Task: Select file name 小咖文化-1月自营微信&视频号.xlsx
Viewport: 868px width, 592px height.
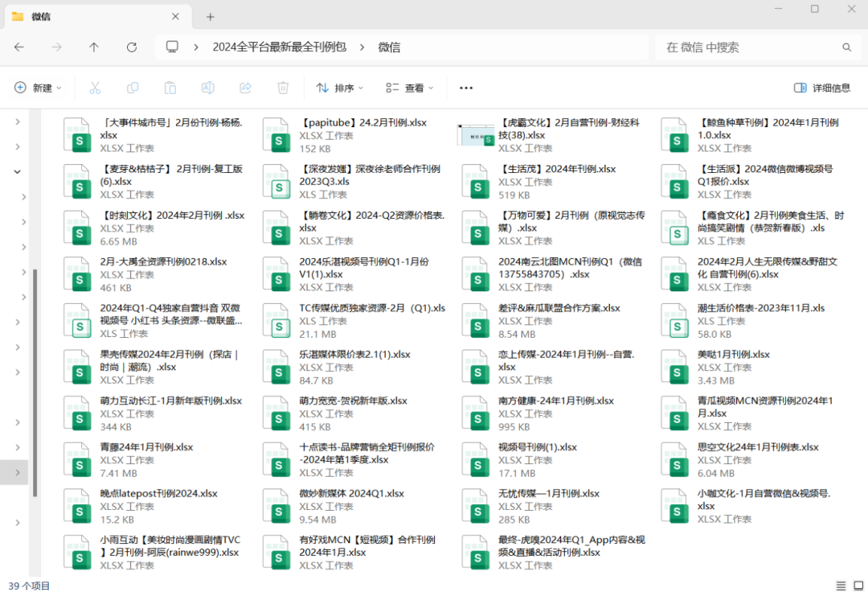Action: pos(764,499)
